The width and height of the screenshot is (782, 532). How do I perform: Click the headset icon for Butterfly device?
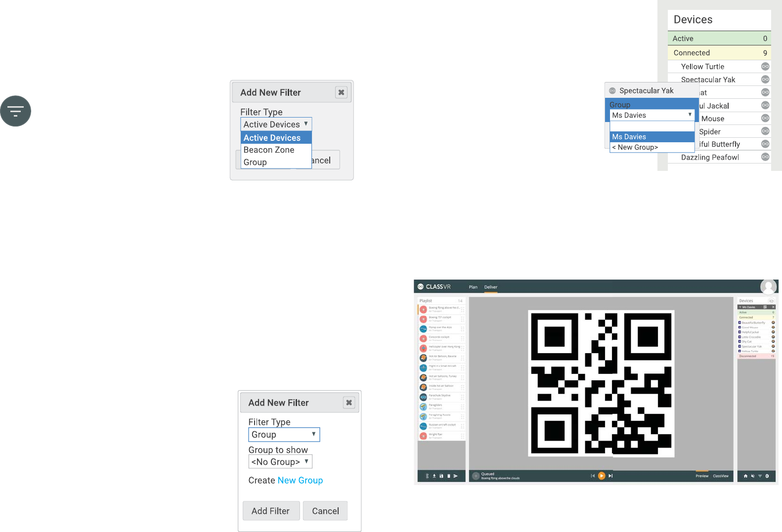click(x=765, y=144)
